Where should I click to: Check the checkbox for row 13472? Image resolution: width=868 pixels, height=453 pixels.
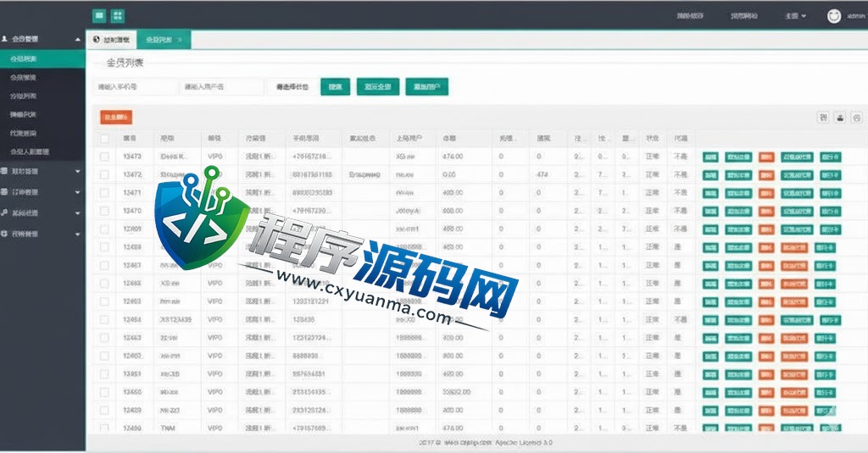[104, 174]
